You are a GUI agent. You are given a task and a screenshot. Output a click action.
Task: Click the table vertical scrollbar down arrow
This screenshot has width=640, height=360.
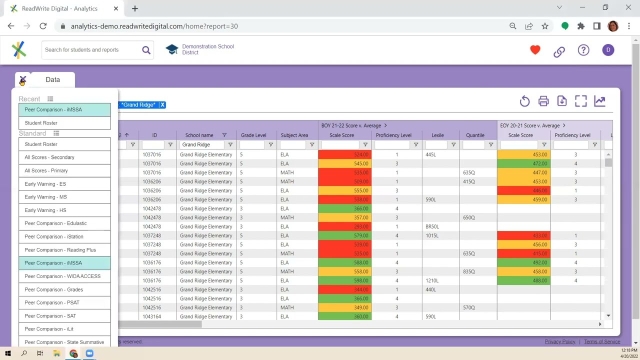(x=608, y=316)
